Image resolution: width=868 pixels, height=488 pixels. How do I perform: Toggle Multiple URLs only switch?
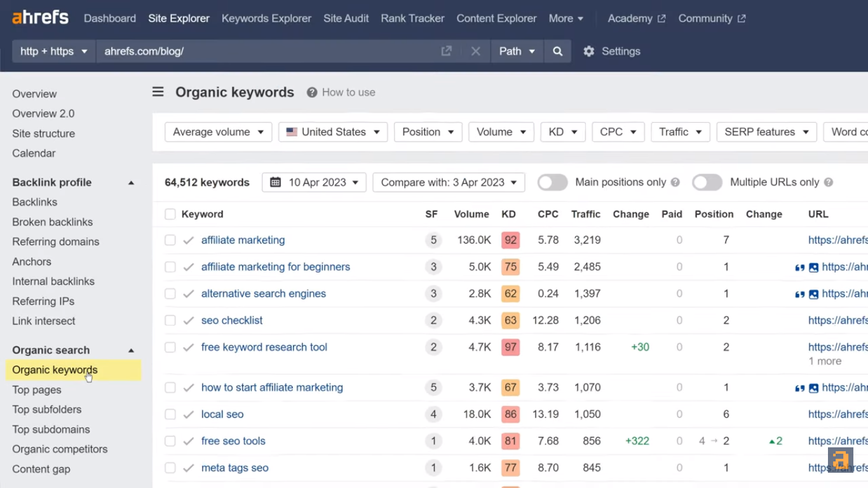point(707,182)
